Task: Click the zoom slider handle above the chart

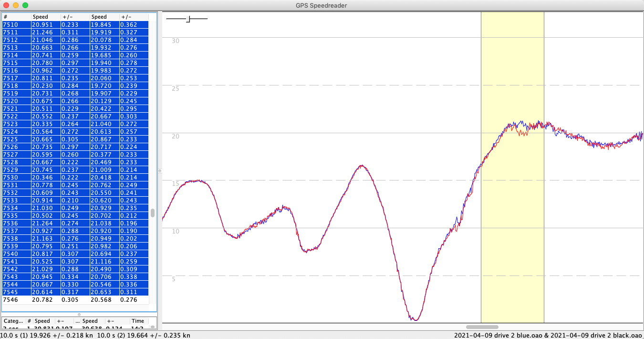Action: pyautogui.click(x=188, y=19)
